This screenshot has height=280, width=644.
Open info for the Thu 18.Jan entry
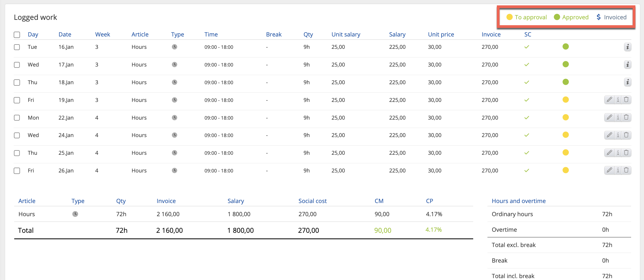pyautogui.click(x=627, y=82)
